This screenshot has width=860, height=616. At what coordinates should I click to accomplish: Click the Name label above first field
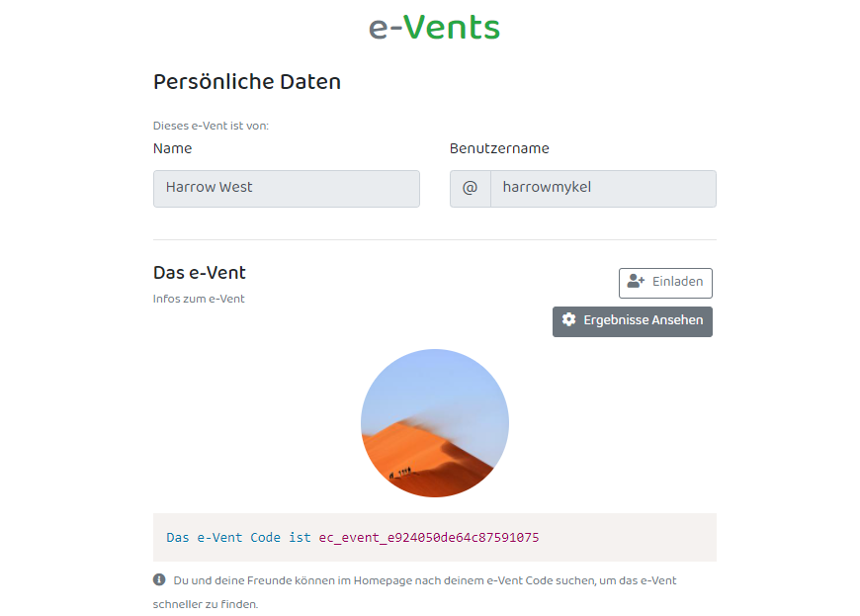[x=172, y=148]
